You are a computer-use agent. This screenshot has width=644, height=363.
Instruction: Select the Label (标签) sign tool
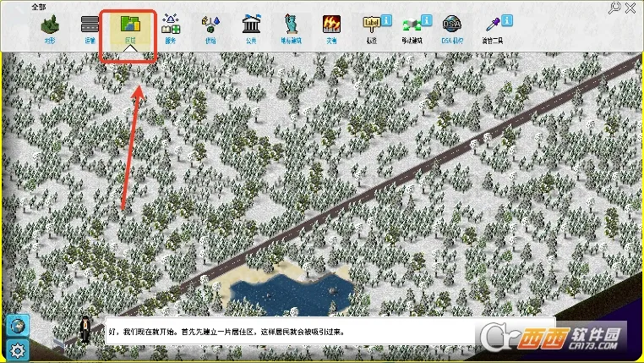pos(372,29)
